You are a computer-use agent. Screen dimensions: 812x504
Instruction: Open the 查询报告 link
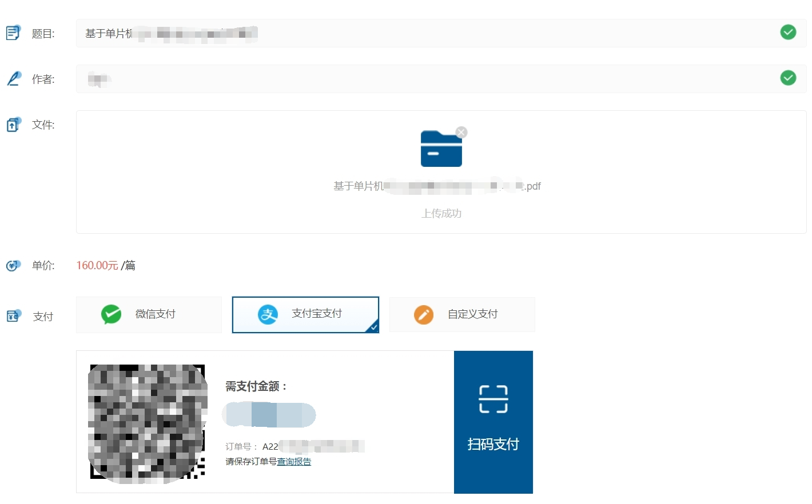pyautogui.click(x=294, y=462)
